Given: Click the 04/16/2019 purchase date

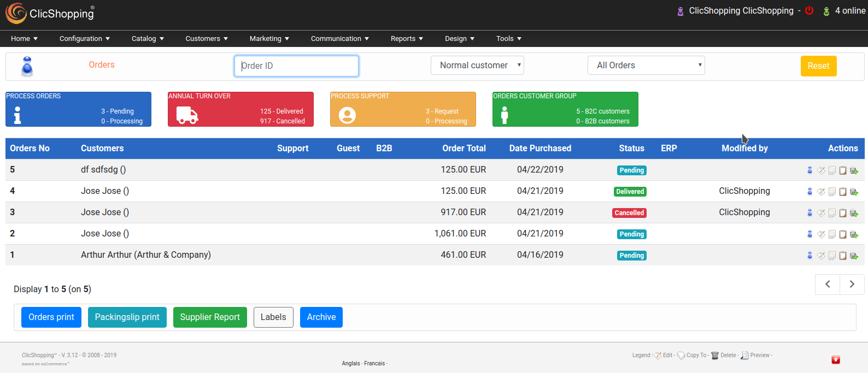Looking at the screenshot, I should pos(540,254).
